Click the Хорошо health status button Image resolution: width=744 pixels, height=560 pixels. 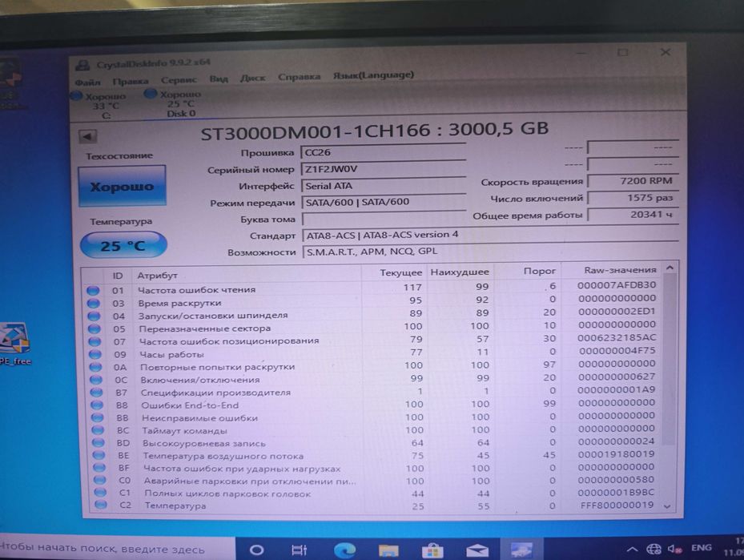[x=122, y=186]
